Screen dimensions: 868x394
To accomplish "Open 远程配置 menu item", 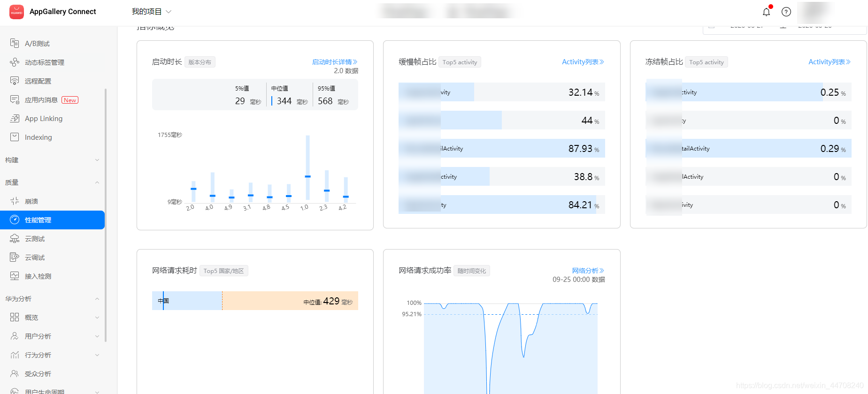I will pyautogui.click(x=38, y=81).
